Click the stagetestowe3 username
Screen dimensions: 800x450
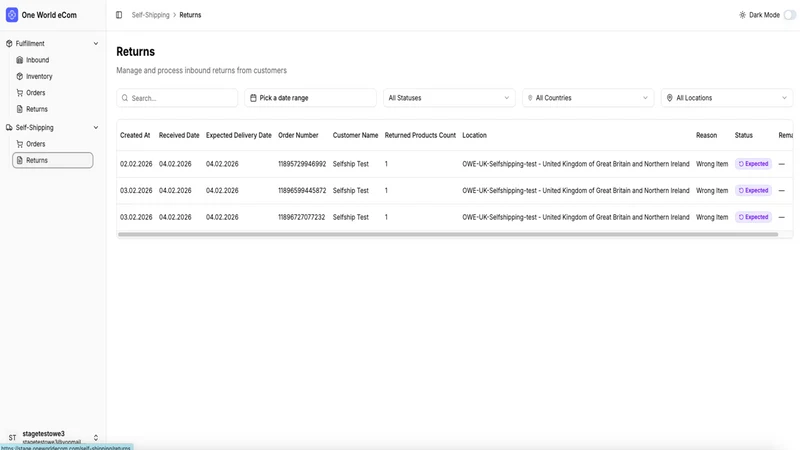44,434
